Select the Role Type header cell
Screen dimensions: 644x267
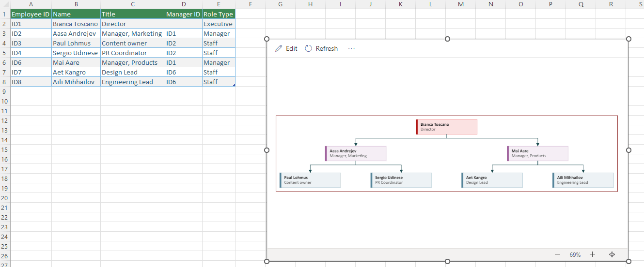(x=219, y=14)
